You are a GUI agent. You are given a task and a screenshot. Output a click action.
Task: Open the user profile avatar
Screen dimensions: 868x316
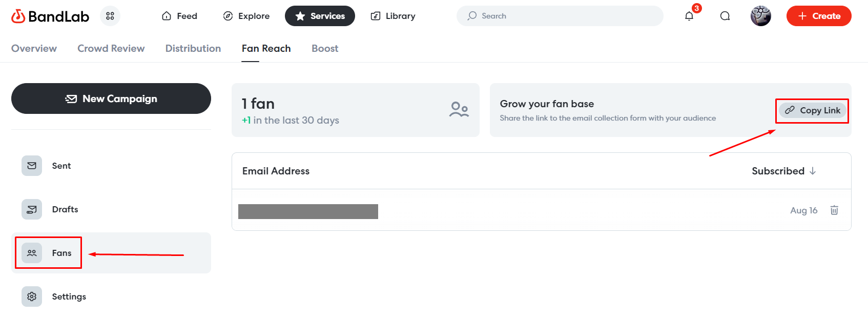pyautogui.click(x=760, y=16)
